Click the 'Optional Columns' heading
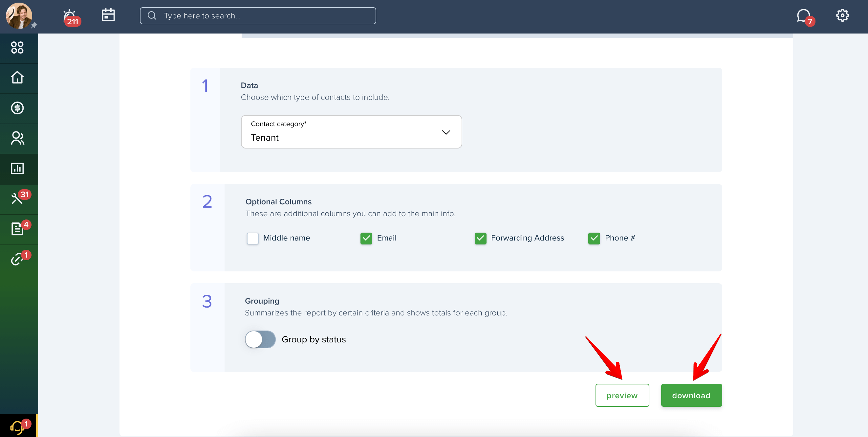 click(x=278, y=202)
